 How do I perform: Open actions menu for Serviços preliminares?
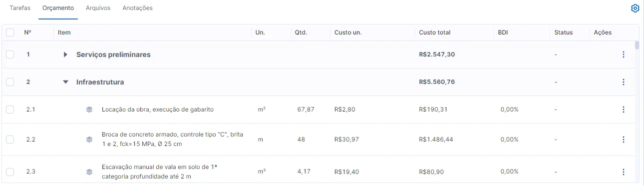click(x=623, y=54)
